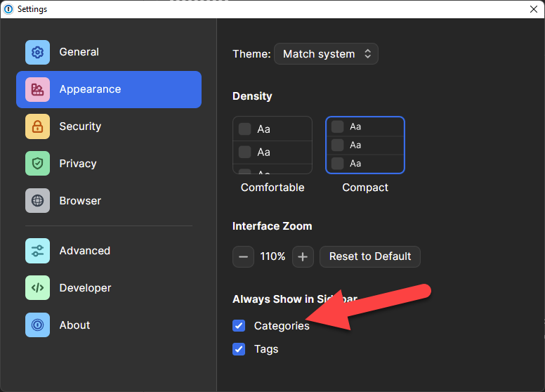Switch to the Security settings tab
The width and height of the screenshot is (545, 392).
coord(80,126)
